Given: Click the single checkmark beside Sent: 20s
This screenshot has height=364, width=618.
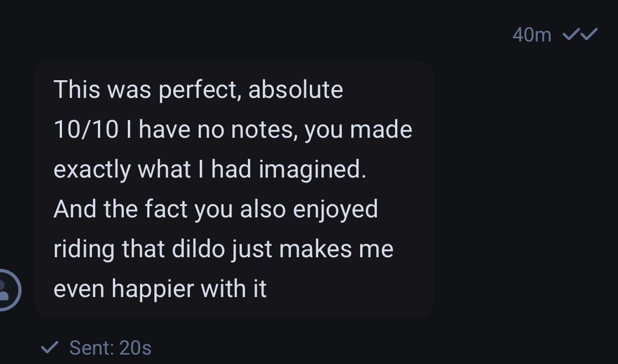Looking at the screenshot, I should (50, 347).
